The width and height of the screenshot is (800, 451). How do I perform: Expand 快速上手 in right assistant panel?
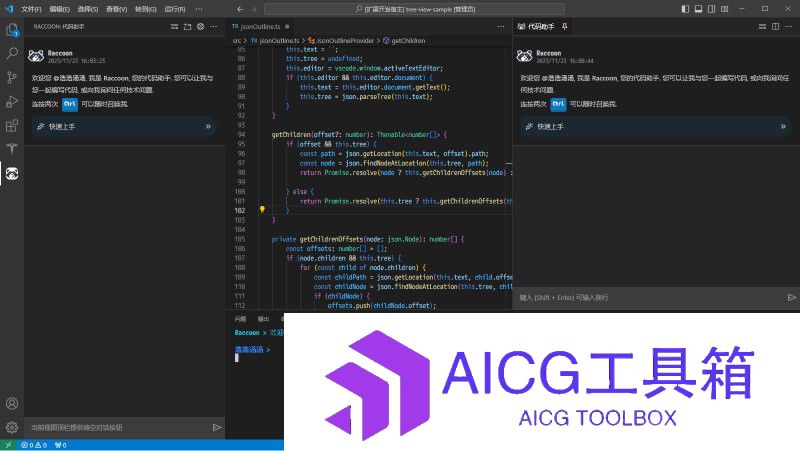(x=656, y=127)
